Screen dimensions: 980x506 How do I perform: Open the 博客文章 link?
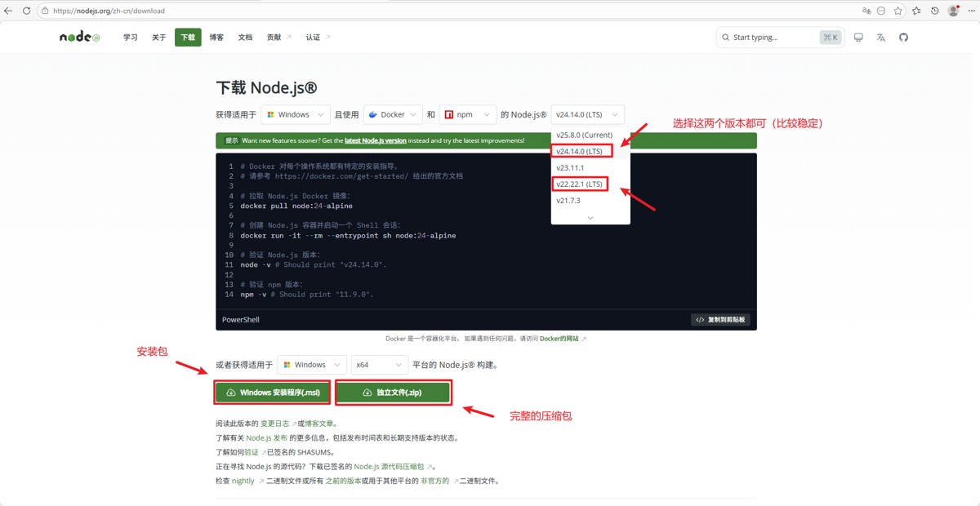point(318,424)
